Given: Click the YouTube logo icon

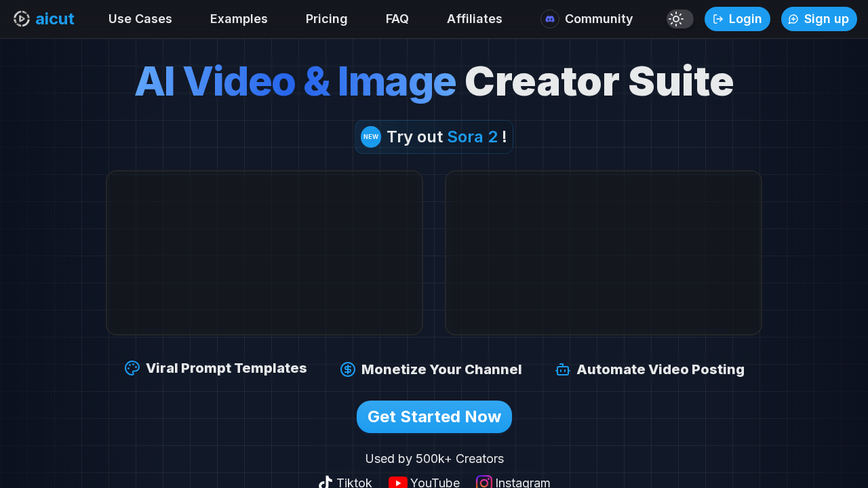Looking at the screenshot, I should pos(398,483).
